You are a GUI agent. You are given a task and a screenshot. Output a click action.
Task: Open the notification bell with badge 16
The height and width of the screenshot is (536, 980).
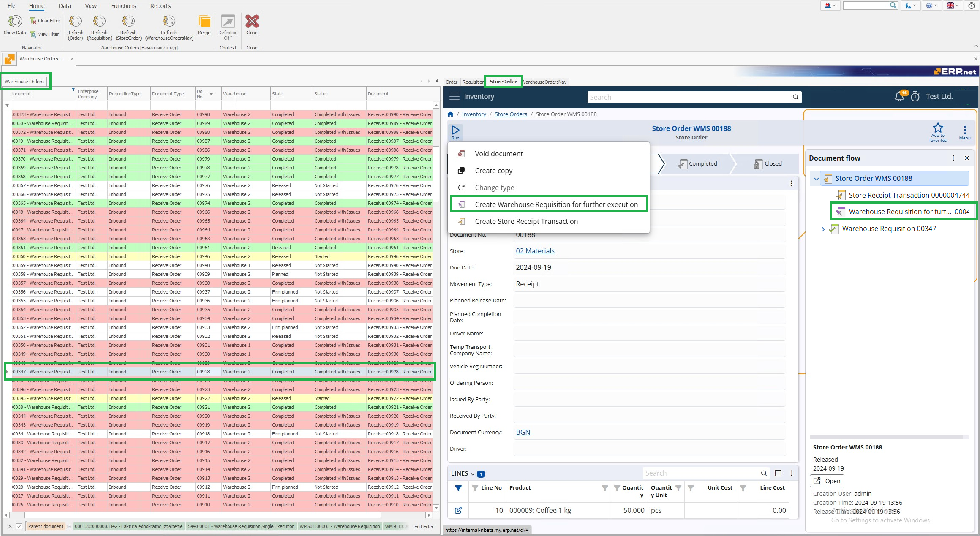click(899, 96)
